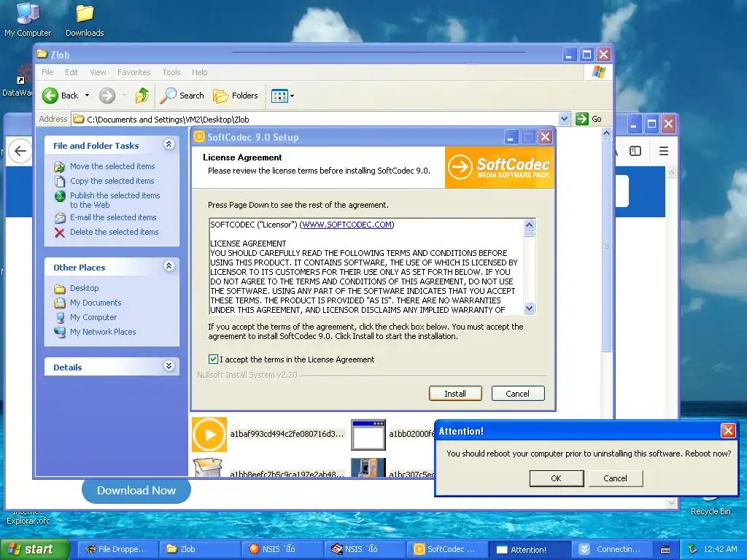
Task: Expand the Address bar dropdown
Action: (564, 119)
